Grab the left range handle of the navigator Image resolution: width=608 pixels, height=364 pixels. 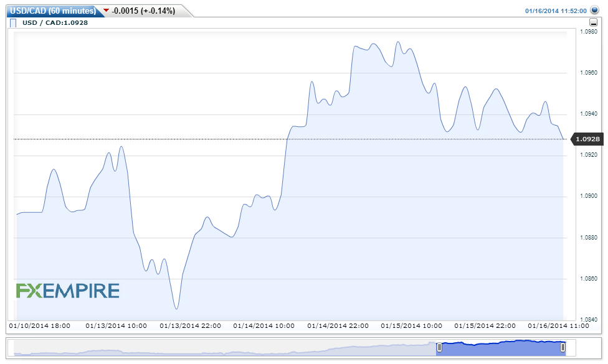[x=439, y=347]
